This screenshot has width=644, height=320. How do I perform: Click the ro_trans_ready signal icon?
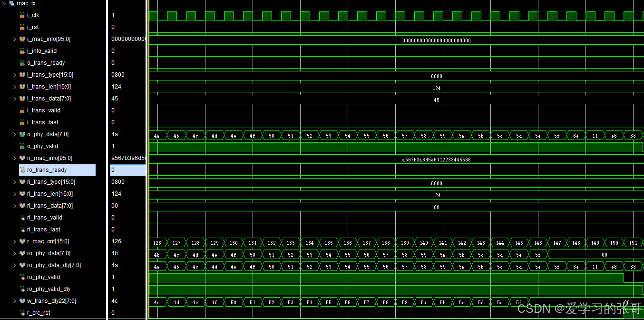(x=22, y=170)
